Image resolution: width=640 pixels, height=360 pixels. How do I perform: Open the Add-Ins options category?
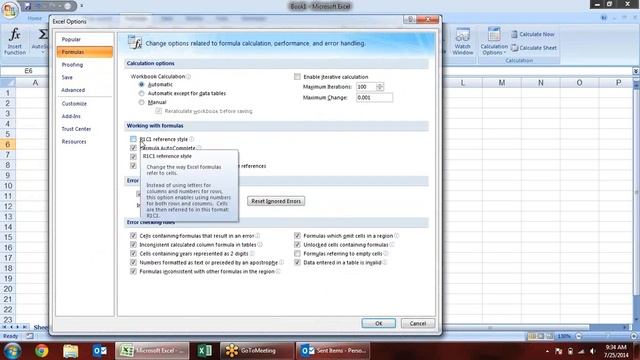click(x=84, y=116)
